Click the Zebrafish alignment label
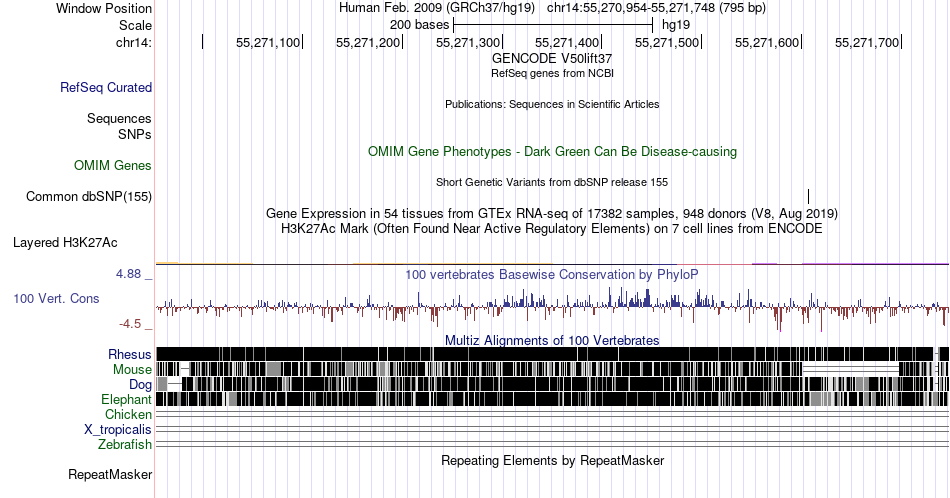The height and width of the screenshot is (498, 950). (x=125, y=444)
